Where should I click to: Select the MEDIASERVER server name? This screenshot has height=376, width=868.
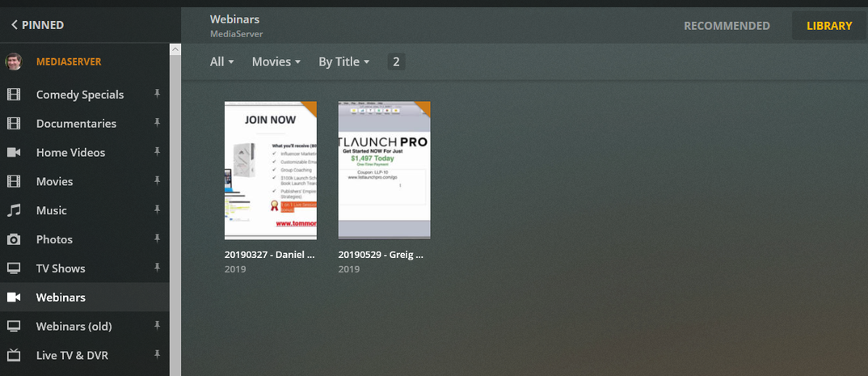click(x=70, y=62)
